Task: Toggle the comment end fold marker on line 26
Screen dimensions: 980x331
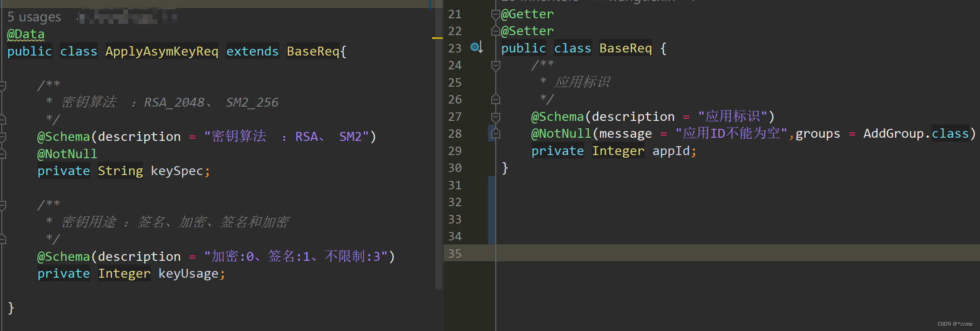Action: point(495,100)
